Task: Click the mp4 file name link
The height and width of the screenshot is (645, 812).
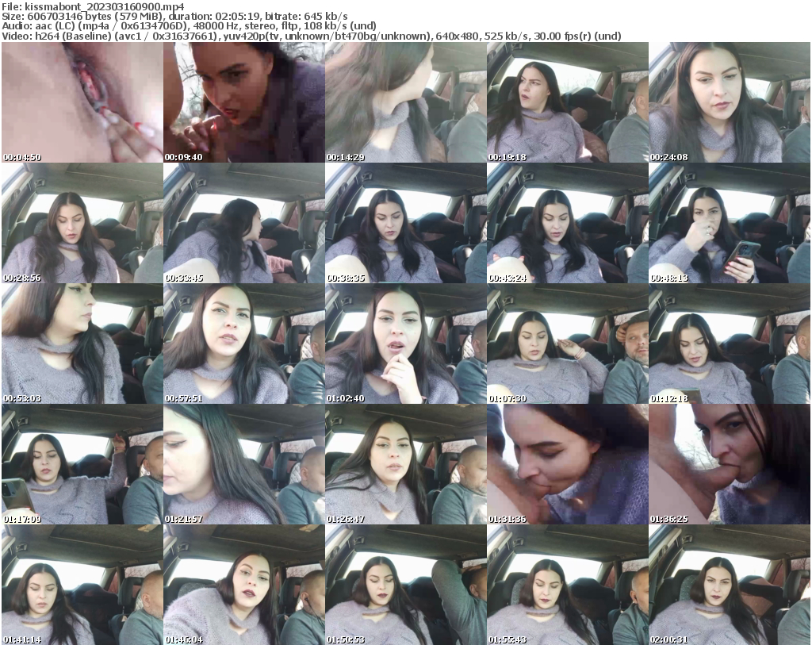Action: pyautogui.click(x=94, y=6)
